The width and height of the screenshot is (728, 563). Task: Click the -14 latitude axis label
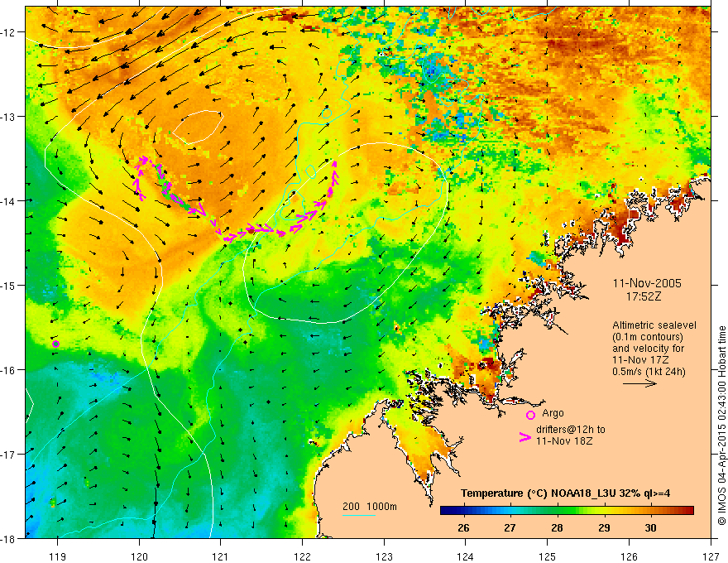coord(8,200)
